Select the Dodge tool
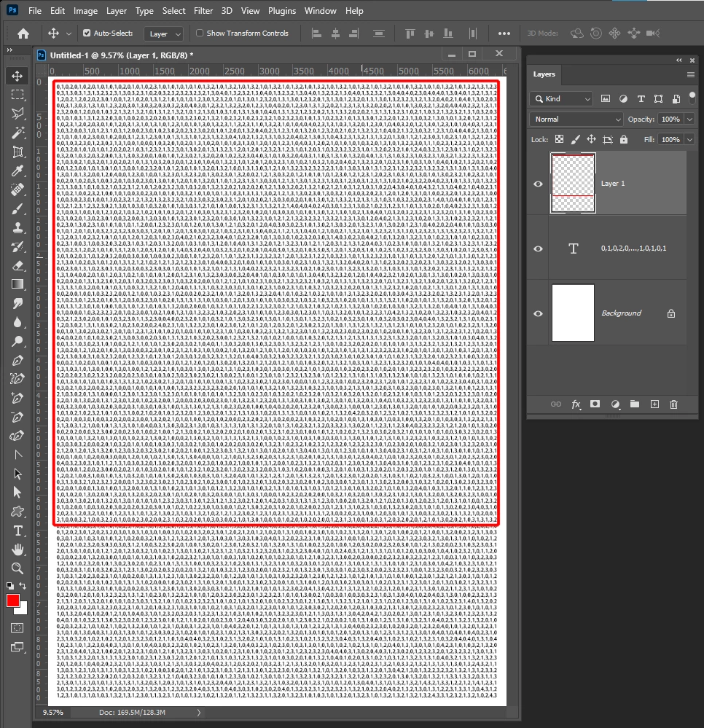704x728 pixels. (x=17, y=341)
